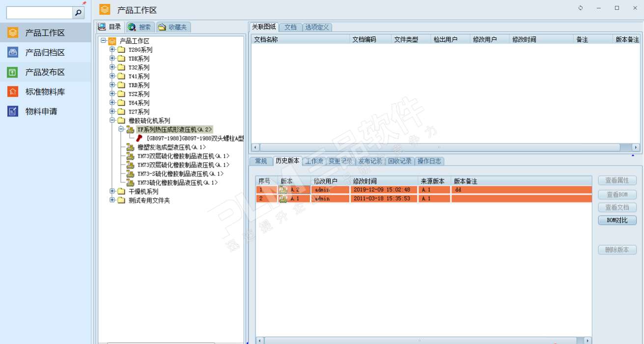Viewport: 644px width, 344px height.
Task: Open 产品归档区 sidebar icon
Action: click(13, 53)
